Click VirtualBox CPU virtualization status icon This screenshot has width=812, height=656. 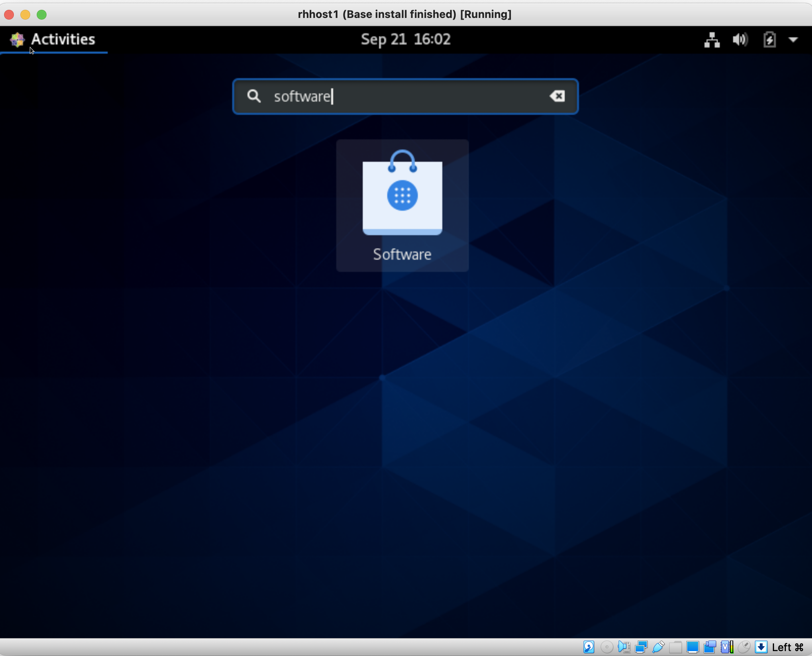(x=727, y=647)
